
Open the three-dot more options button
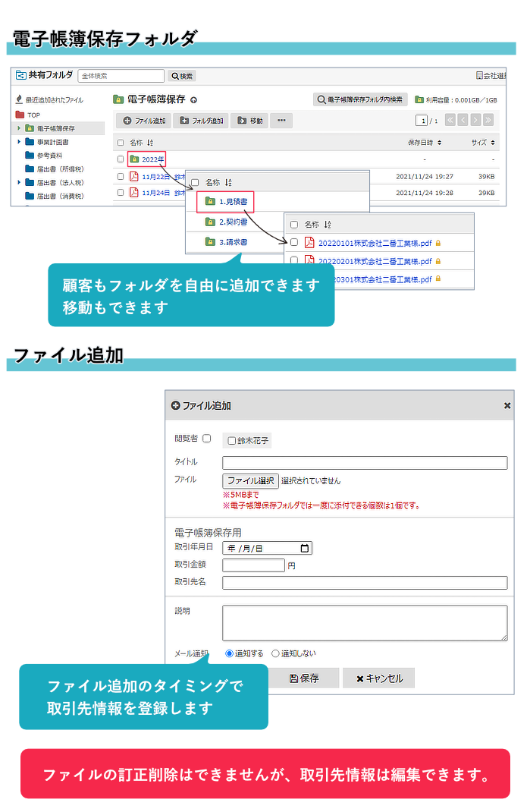click(x=281, y=121)
